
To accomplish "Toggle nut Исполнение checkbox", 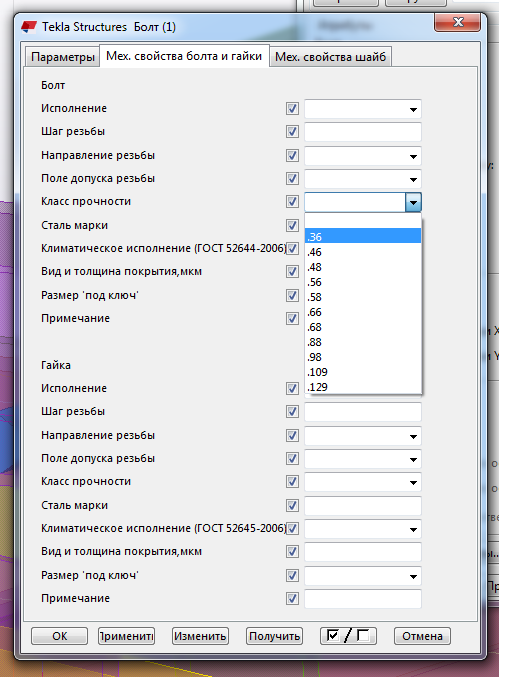I will 292,389.
